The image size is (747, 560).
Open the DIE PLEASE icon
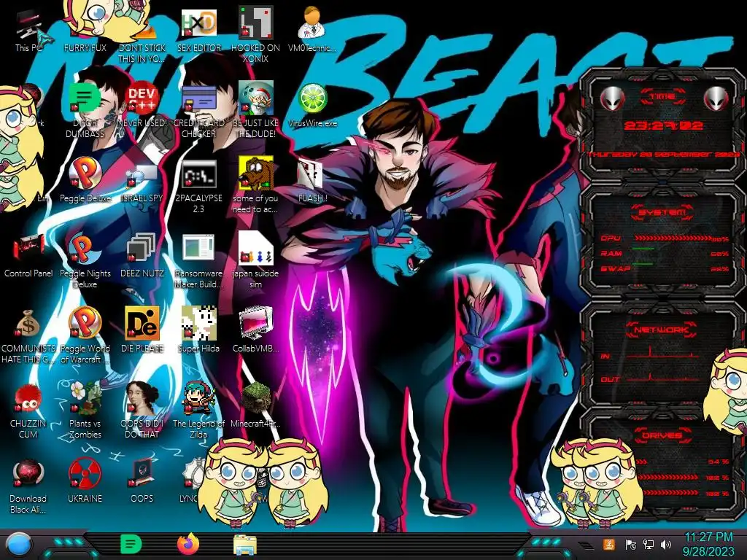click(x=142, y=330)
